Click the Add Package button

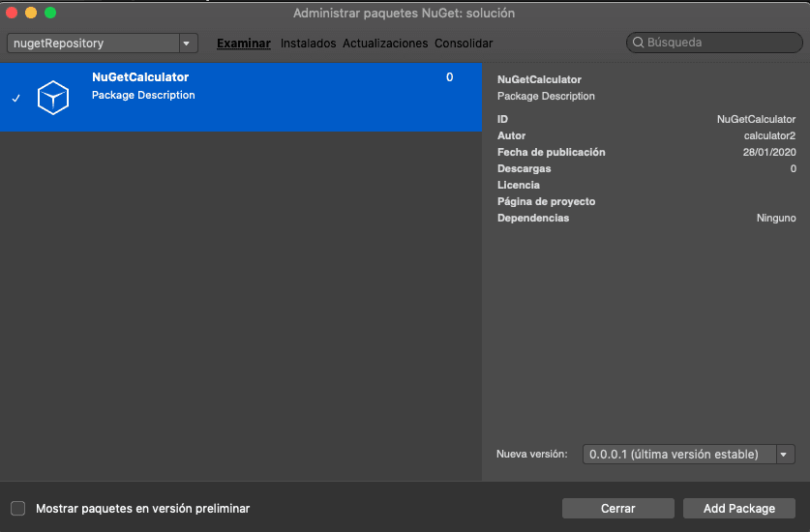tap(739, 508)
